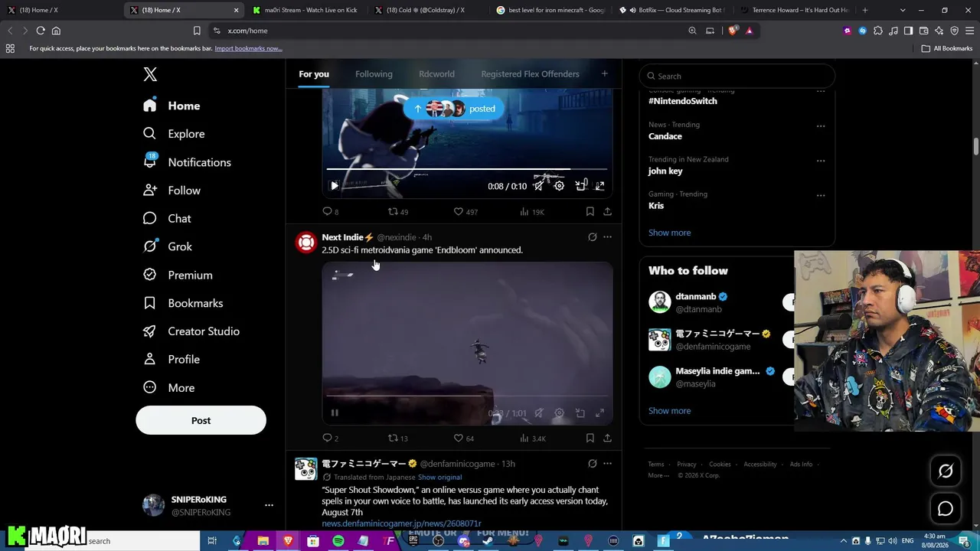Viewport: 980px width, 551px height.
Task: Open dtanmanb's suggested profile
Action: [x=696, y=296]
